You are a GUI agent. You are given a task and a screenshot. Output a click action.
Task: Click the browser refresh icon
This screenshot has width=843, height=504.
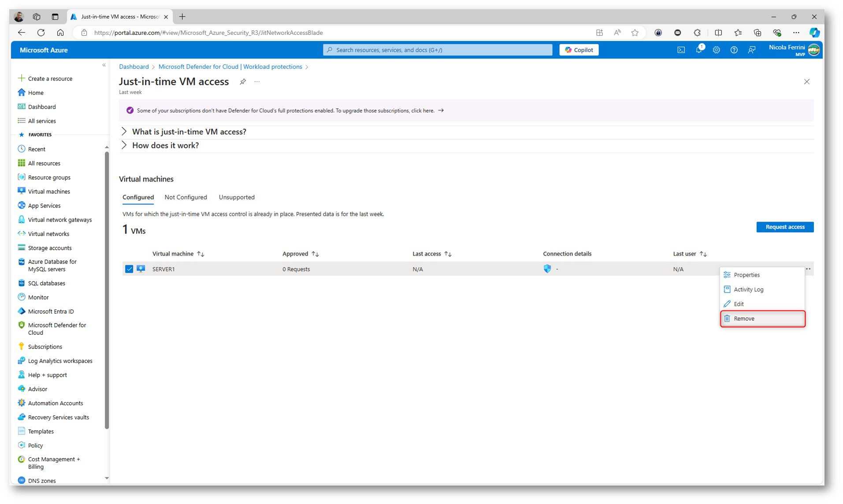(x=41, y=33)
